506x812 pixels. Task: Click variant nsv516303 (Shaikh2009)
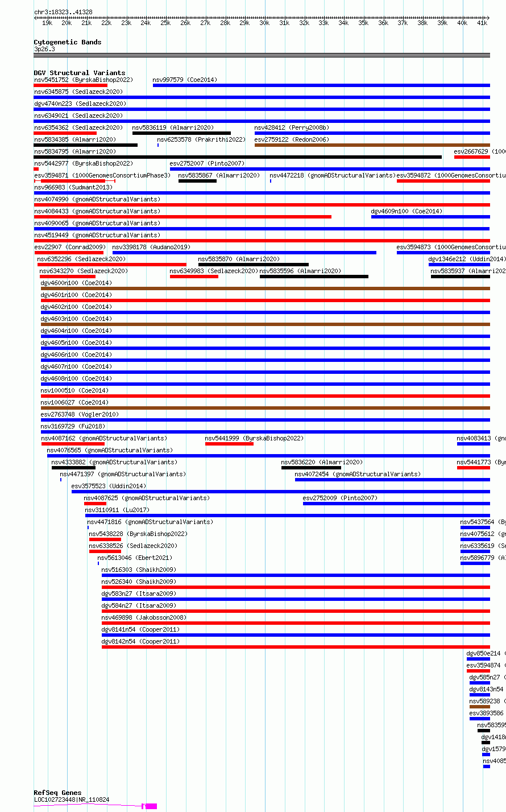coord(296,575)
